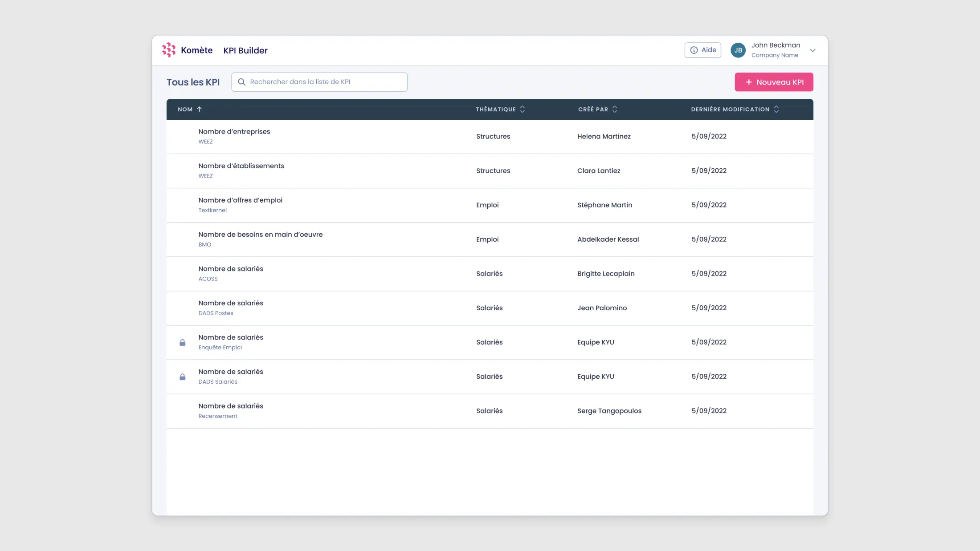Click creator Brigitte Lecaplain
Screen dimensions: 980x551
click(x=606, y=273)
